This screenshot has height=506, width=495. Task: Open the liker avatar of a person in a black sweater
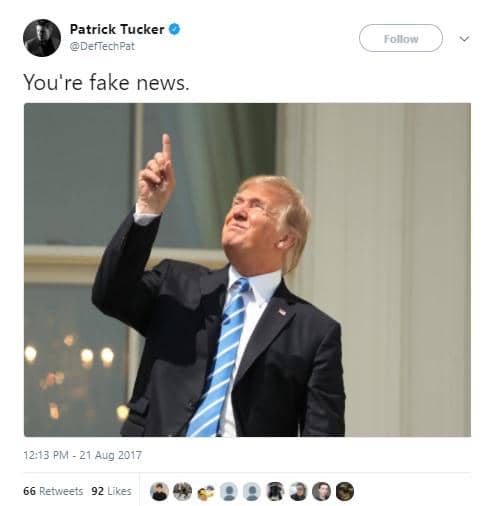159,492
